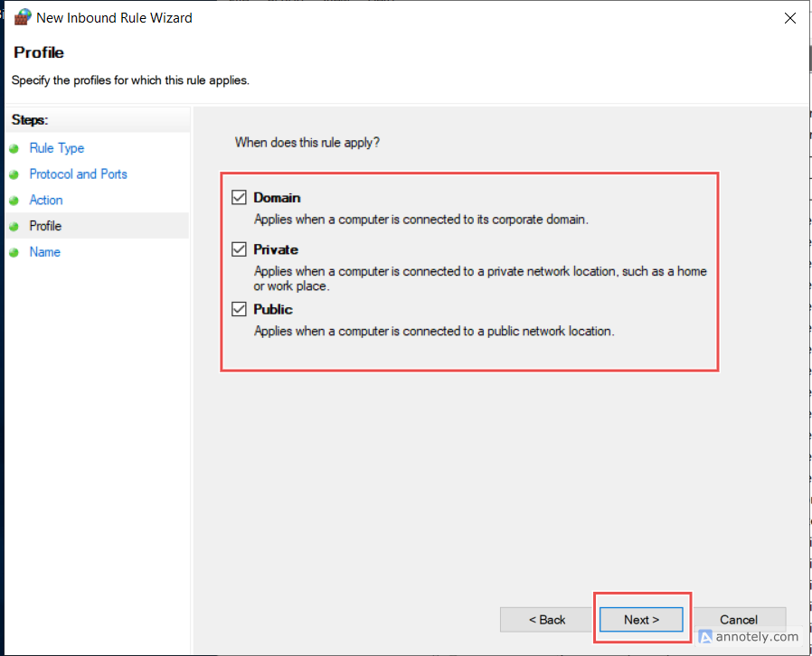Click the green bullet beside Action

coord(14,201)
